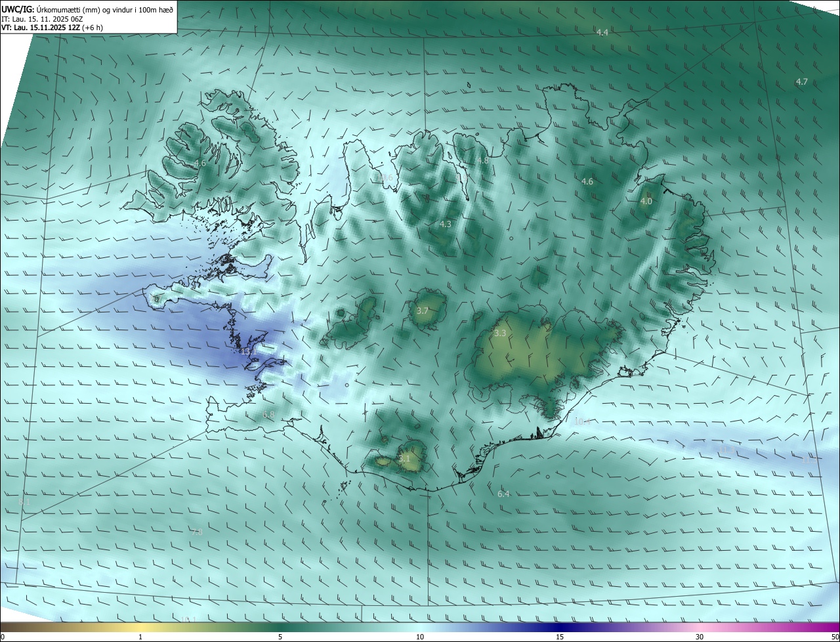This screenshot has height=642, width=840.
Task: Select the 4.8 value on the north coast
Action: pos(483,160)
